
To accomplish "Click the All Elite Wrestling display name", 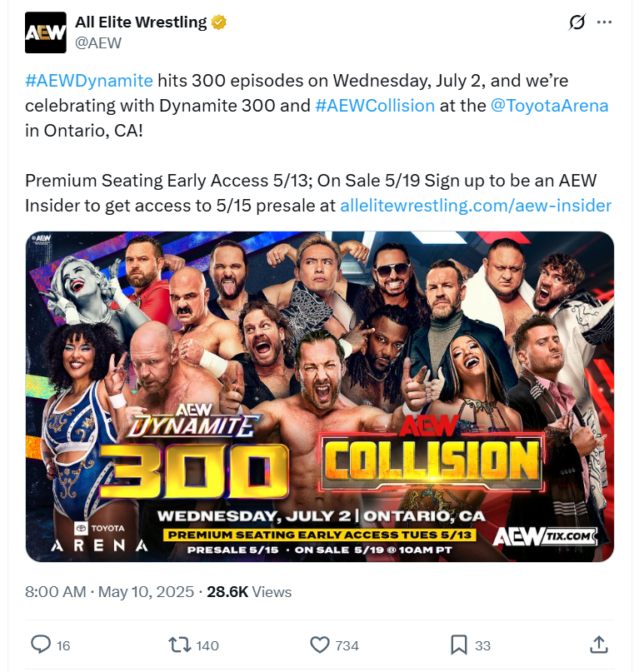I will [x=140, y=22].
